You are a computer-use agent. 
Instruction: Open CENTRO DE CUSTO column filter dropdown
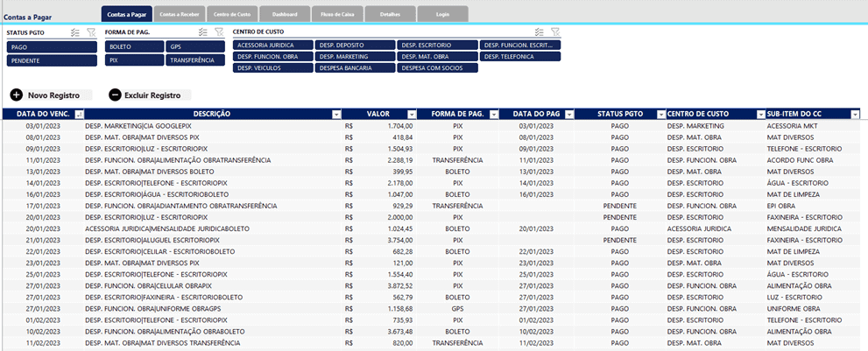click(760, 114)
